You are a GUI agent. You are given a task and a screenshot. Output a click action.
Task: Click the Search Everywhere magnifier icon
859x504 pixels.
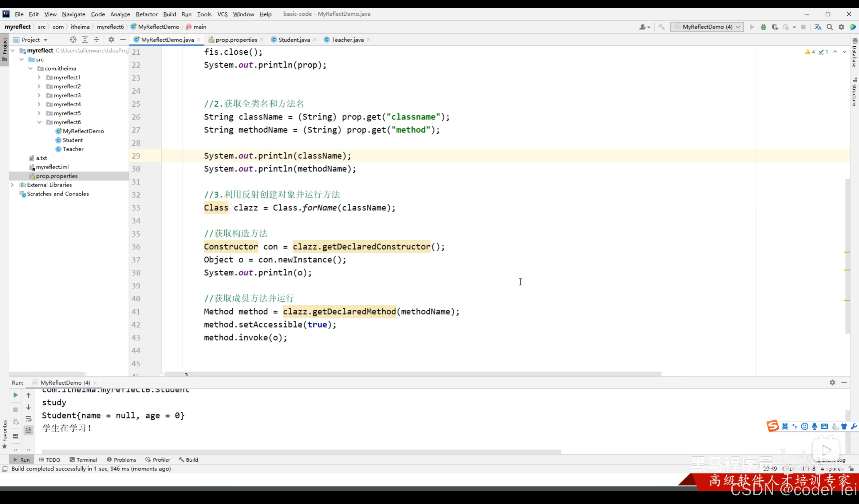click(x=830, y=27)
